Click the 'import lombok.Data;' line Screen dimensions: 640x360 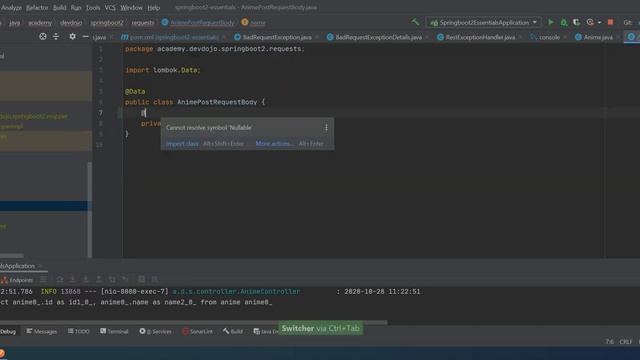click(163, 70)
